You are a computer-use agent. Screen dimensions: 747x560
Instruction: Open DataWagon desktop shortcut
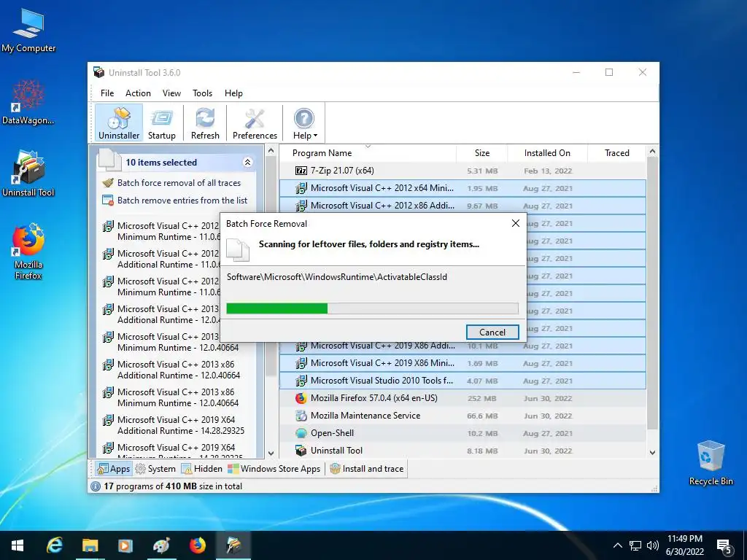pos(28,102)
